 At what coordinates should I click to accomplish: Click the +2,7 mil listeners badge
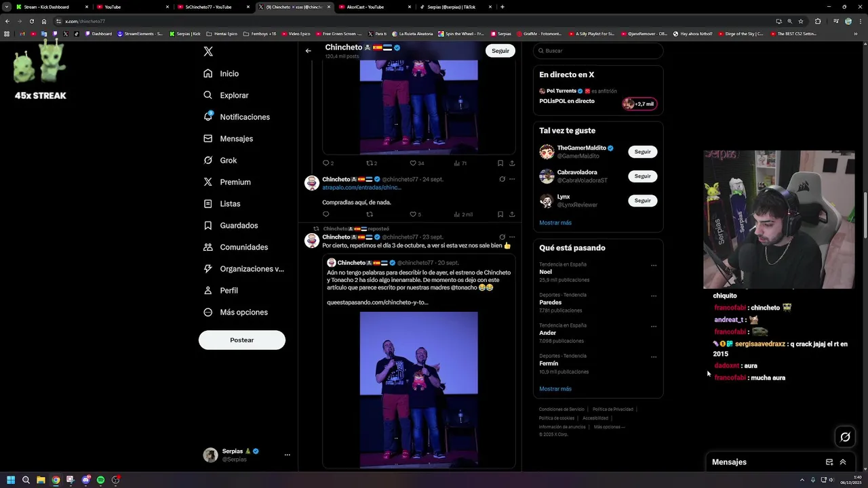pos(639,104)
